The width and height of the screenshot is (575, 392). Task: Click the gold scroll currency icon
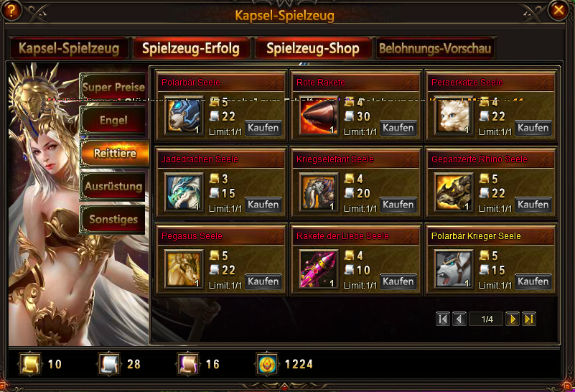(x=30, y=364)
